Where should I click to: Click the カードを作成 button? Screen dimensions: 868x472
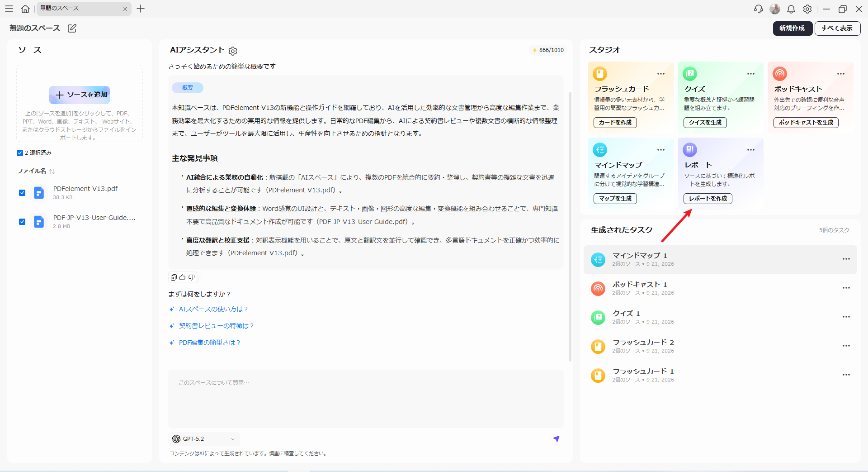[615, 123]
